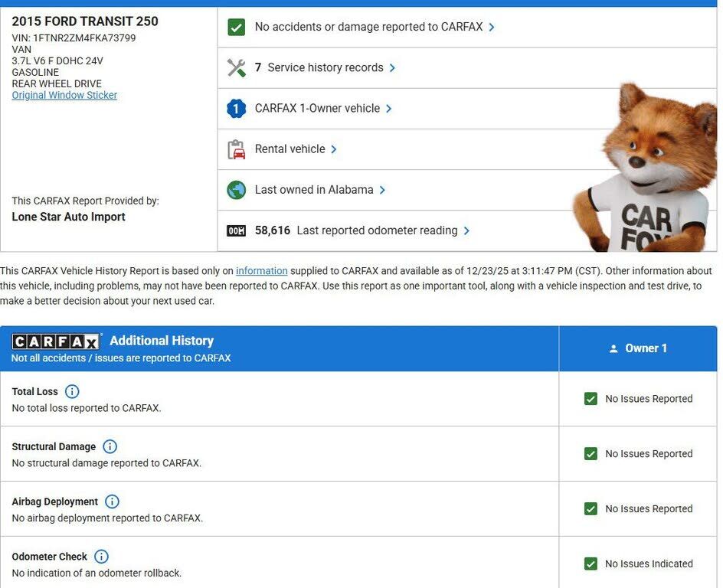Click the Airbag Deployment green checkbox
This screenshot has height=588, width=723.
591,509
